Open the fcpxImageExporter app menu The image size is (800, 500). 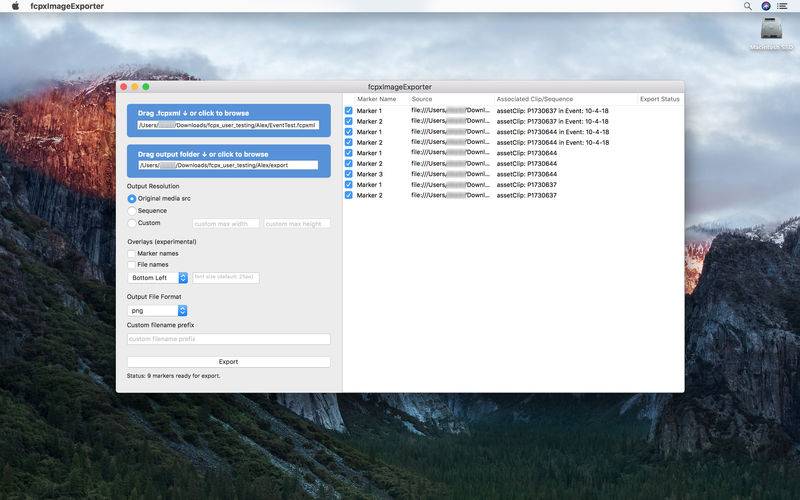click(67, 6)
